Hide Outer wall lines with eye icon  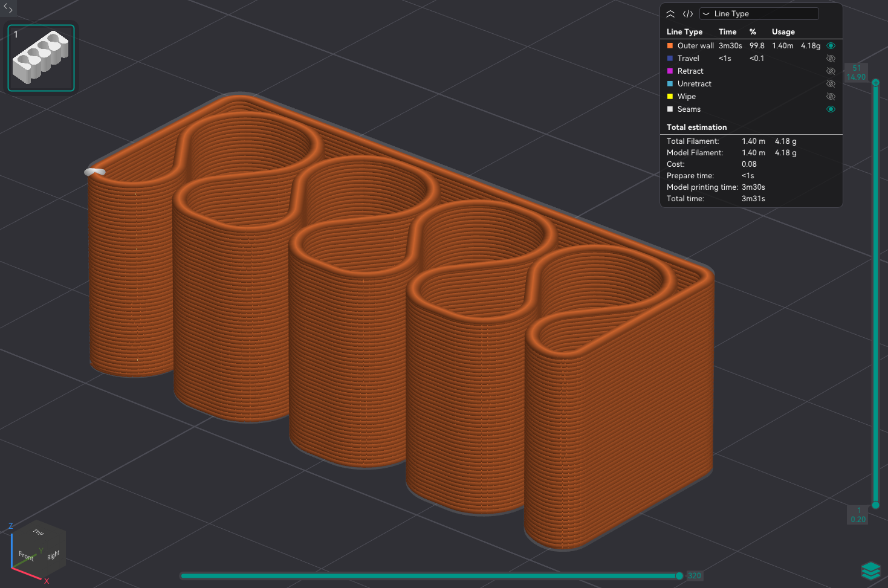(831, 46)
